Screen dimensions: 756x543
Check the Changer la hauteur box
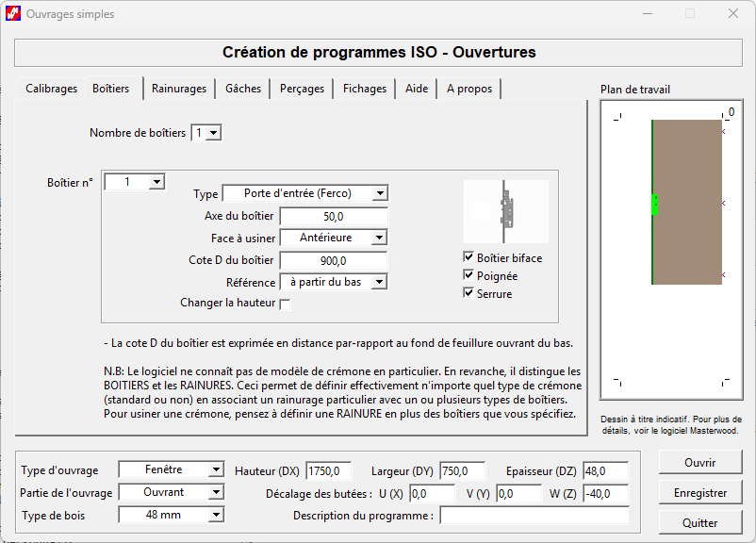point(286,304)
